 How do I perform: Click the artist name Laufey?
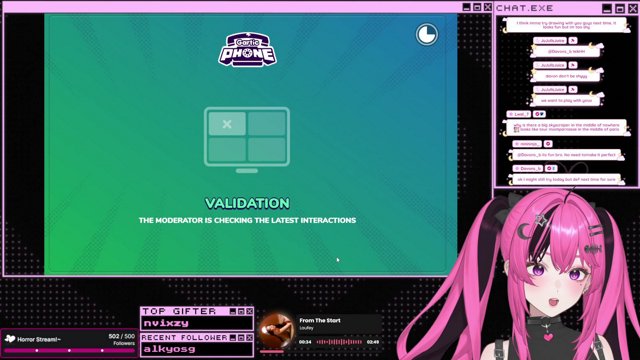point(306,328)
